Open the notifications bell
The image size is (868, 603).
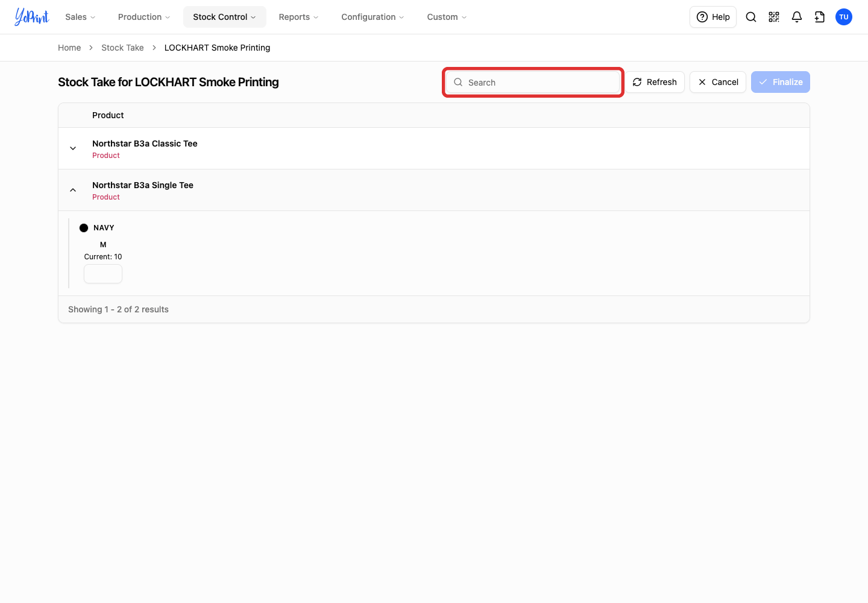pyautogui.click(x=797, y=17)
